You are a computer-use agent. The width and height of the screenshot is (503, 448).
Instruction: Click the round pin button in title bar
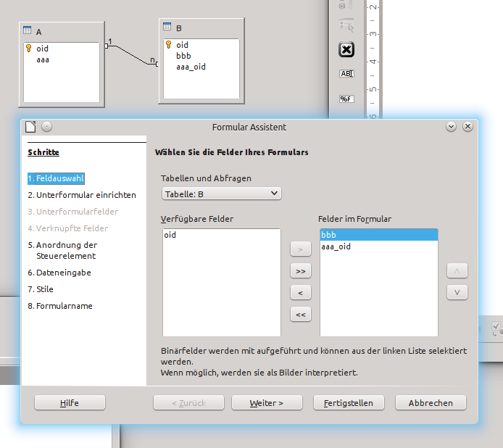(x=47, y=127)
